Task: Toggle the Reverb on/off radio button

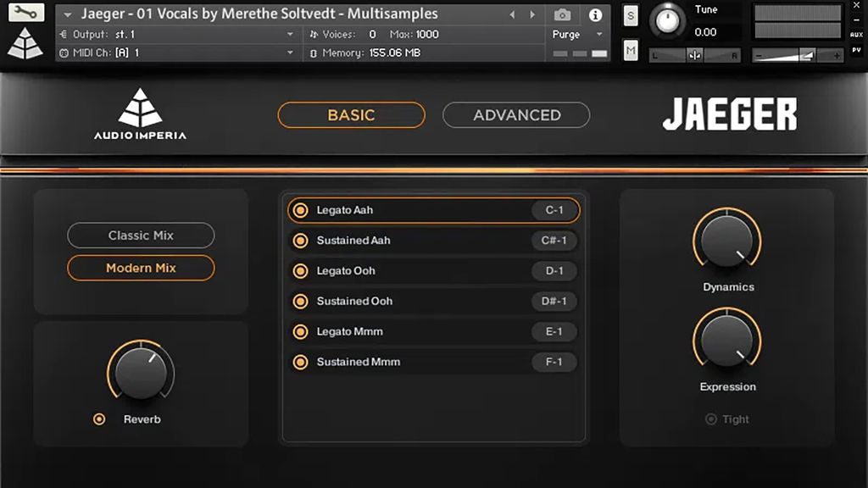Action: (x=99, y=419)
